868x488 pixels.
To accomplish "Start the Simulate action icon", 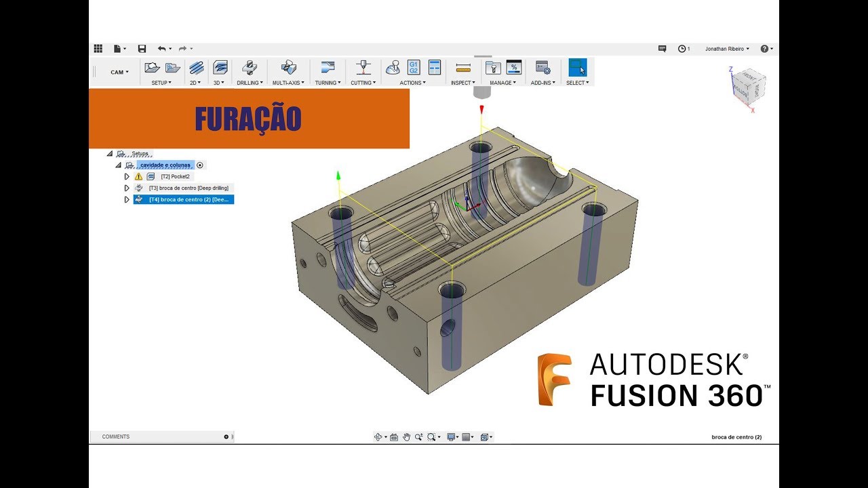I will [393, 67].
